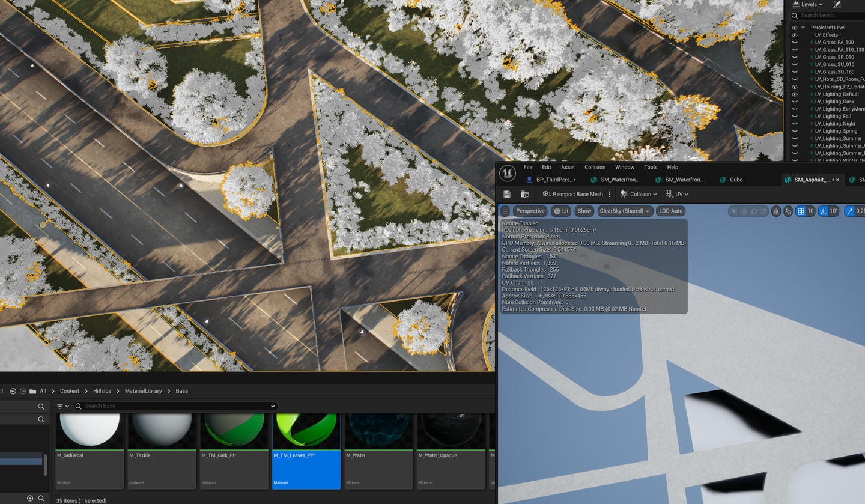Collapse the Persistent Level tree
The height and width of the screenshot is (504, 865).
(x=804, y=28)
